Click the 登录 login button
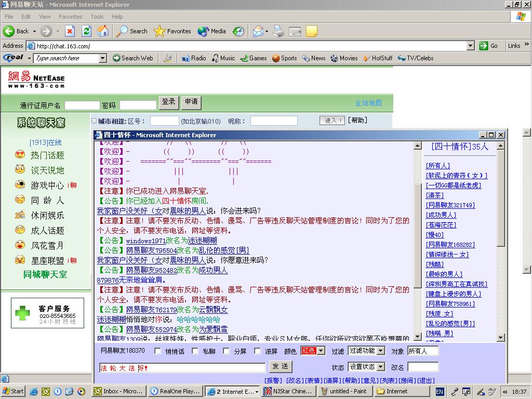Viewport: 532px width, 399px height. tap(169, 102)
